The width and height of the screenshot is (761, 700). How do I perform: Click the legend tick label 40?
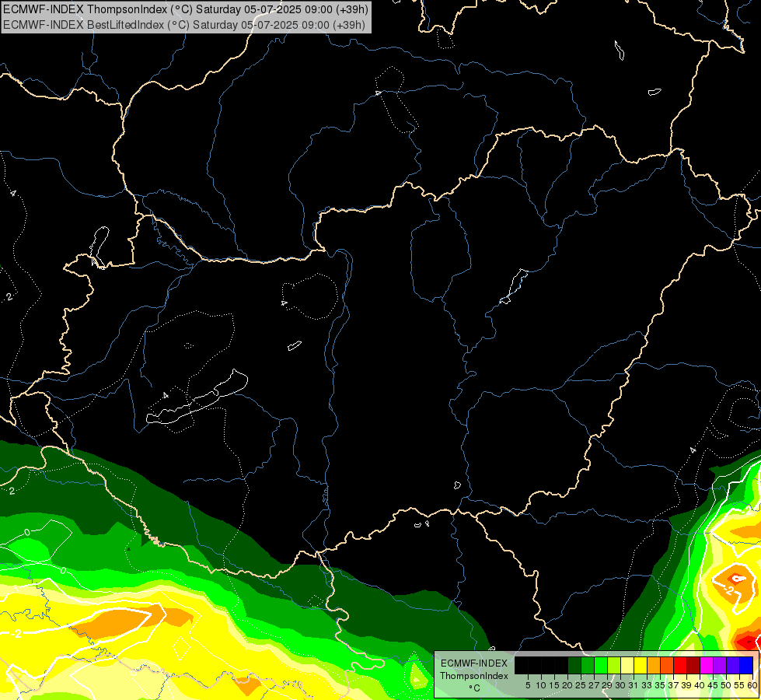[700, 685]
